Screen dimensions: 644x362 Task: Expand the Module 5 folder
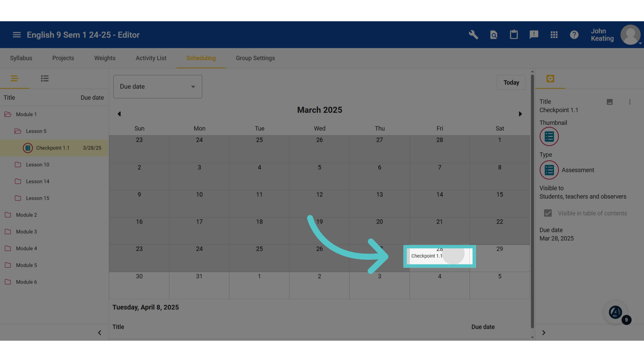point(8,265)
